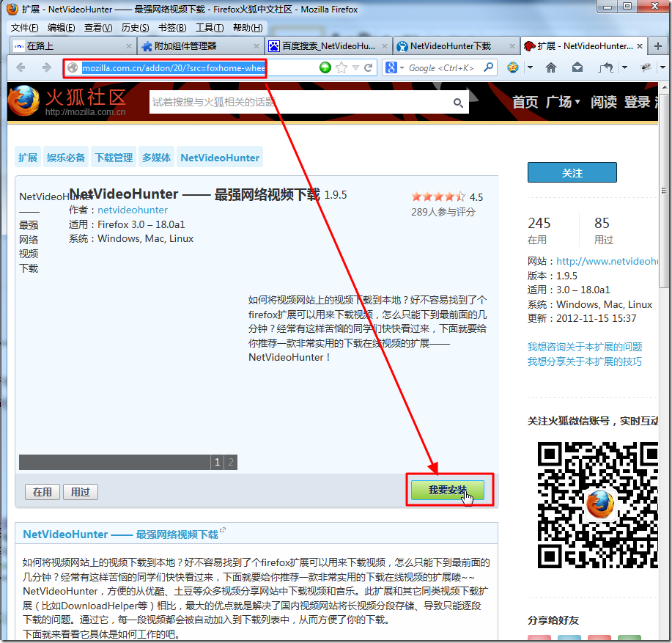Open the 查看(V) menu
This screenshot has width=672, height=643.
pyautogui.click(x=98, y=28)
